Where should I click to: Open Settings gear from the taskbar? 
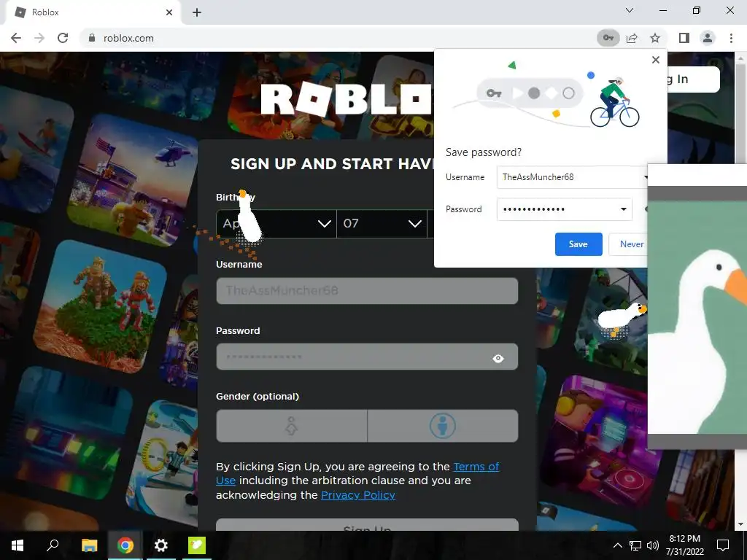point(160,545)
